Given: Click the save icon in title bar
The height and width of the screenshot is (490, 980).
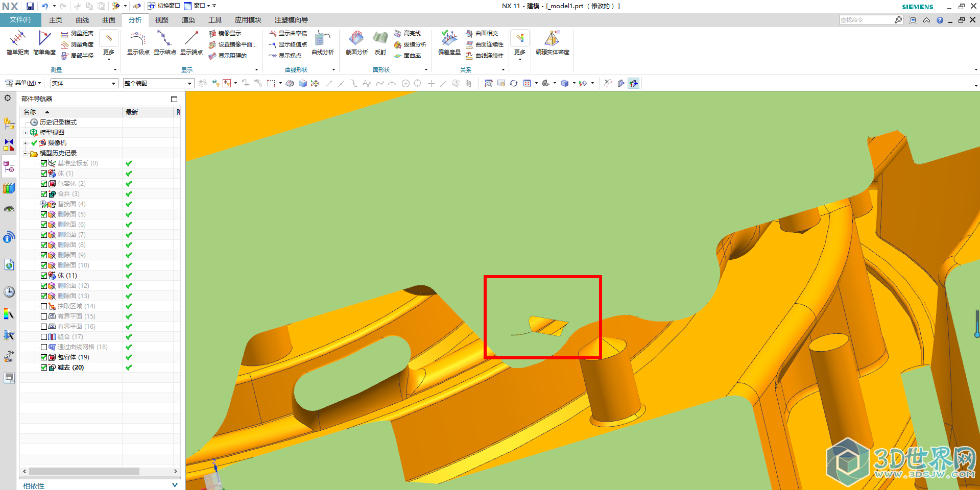Looking at the screenshot, I should click(30, 6).
